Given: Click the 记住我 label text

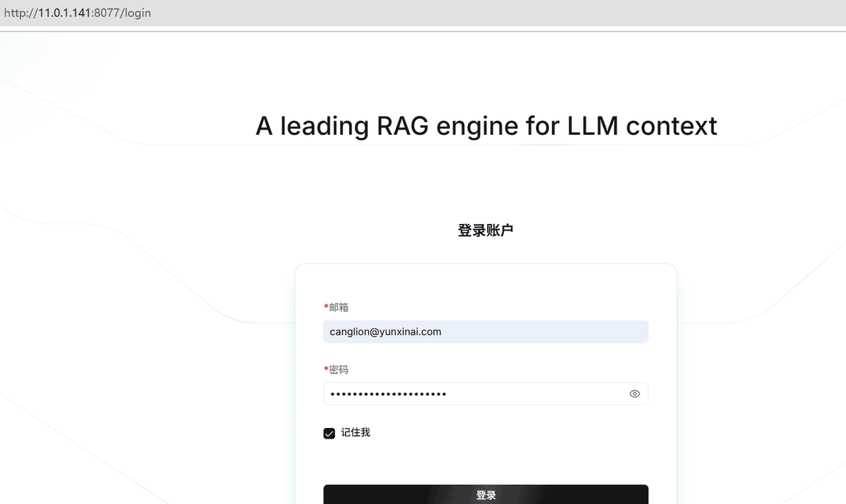Looking at the screenshot, I should pyautogui.click(x=356, y=433).
